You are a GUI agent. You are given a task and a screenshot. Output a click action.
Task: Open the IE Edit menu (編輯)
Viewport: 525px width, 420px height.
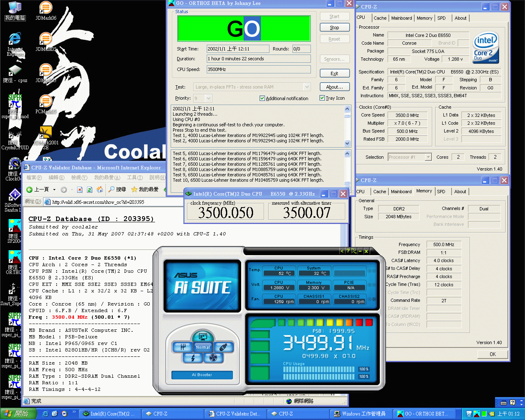tap(56, 178)
